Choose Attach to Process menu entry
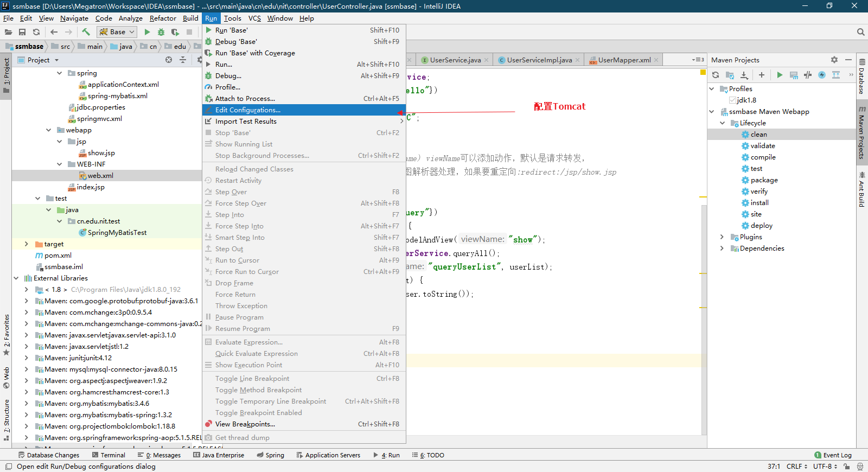868x472 pixels. (x=304, y=99)
